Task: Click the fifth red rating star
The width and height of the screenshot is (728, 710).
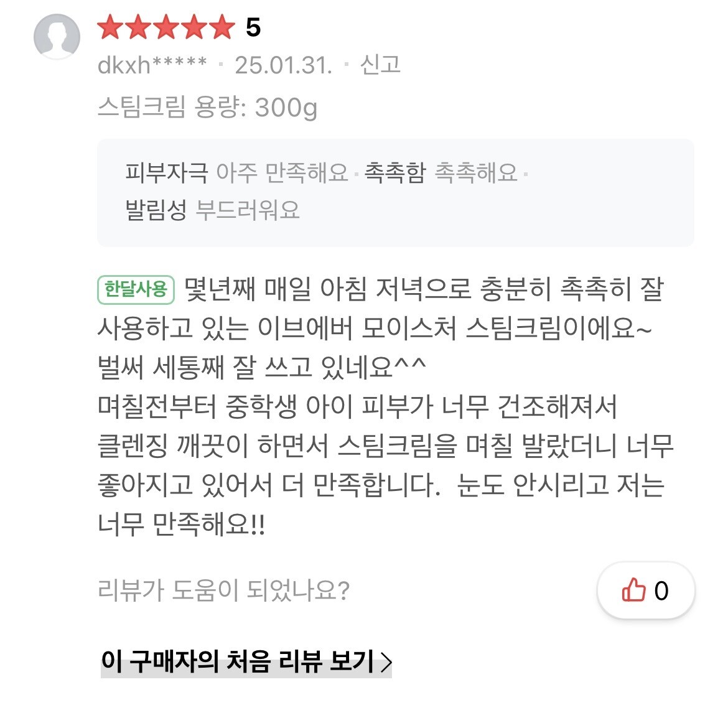Action: pyautogui.click(x=221, y=28)
